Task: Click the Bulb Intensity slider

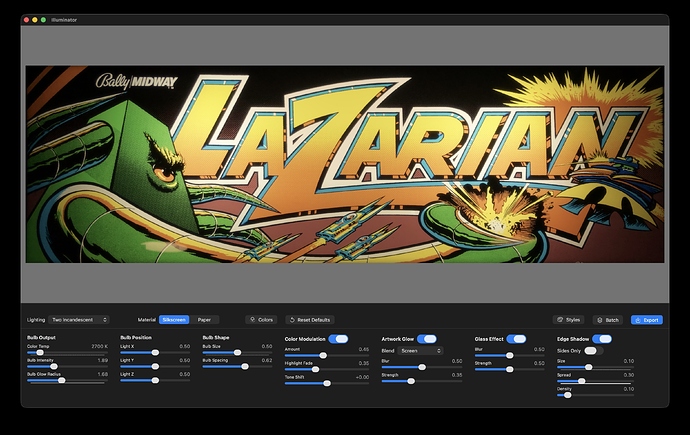Action: pyautogui.click(x=67, y=366)
